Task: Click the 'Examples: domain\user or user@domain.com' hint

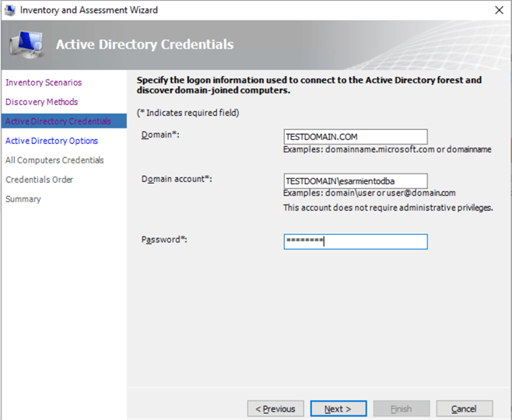Action: (x=370, y=193)
